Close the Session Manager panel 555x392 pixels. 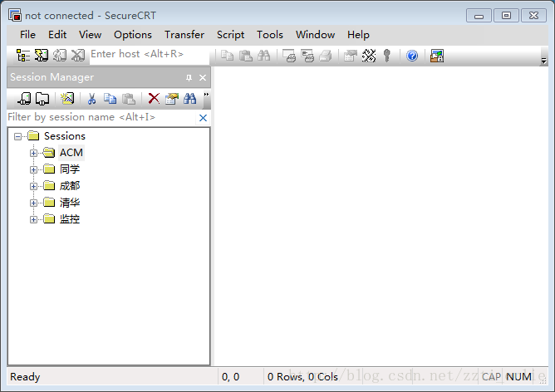pyautogui.click(x=203, y=78)
